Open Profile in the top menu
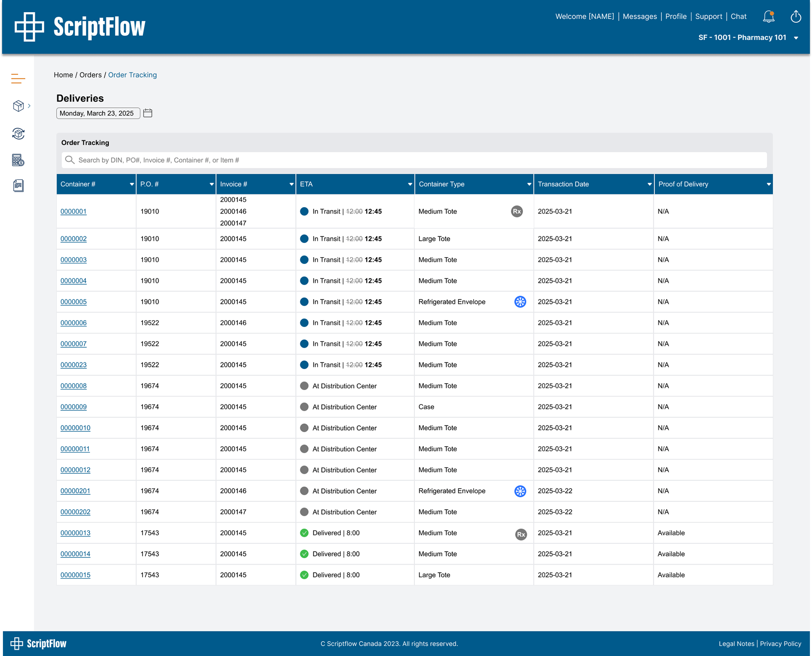Viewport: 812px width, 656px height. tap(676, 16)
